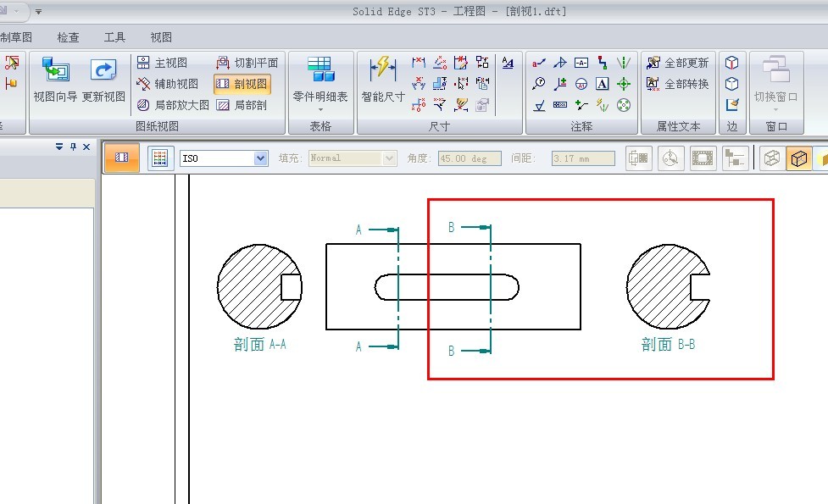The width and height of the screenshot is (828, 504).
Task: Select the 主视图 Principal View tool
Action: [x=162, y=63]
